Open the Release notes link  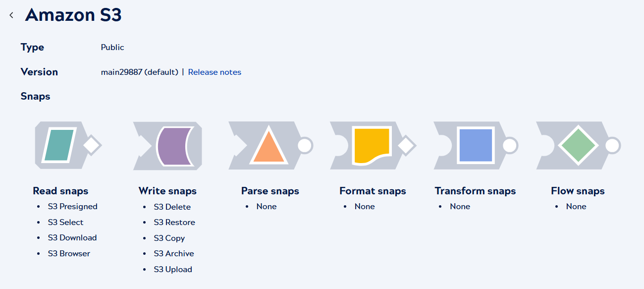215,72
